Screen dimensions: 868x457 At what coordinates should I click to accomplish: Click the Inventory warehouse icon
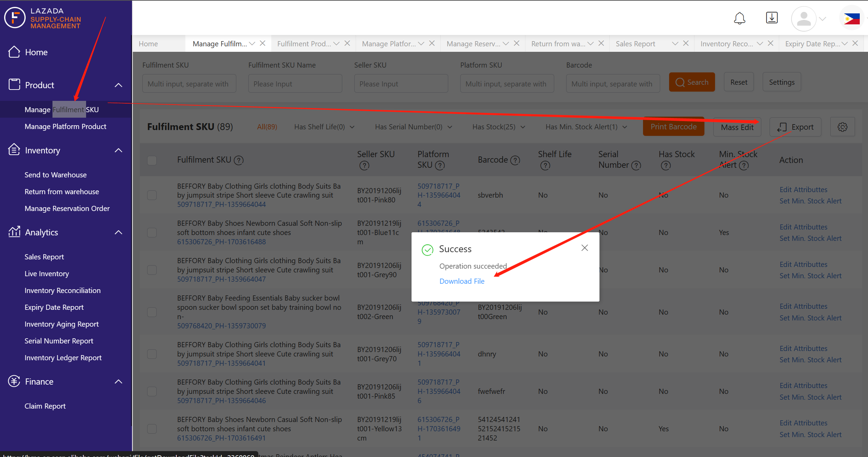pyautogui.click(x=14, y=150)
